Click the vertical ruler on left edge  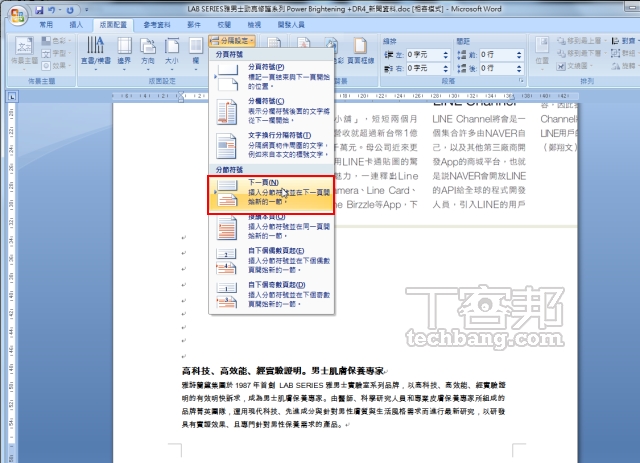[x=11, y=282]
